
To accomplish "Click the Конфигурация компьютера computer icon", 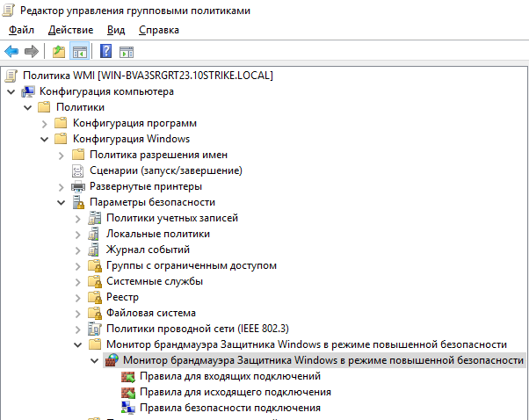I will pos(28,91).
